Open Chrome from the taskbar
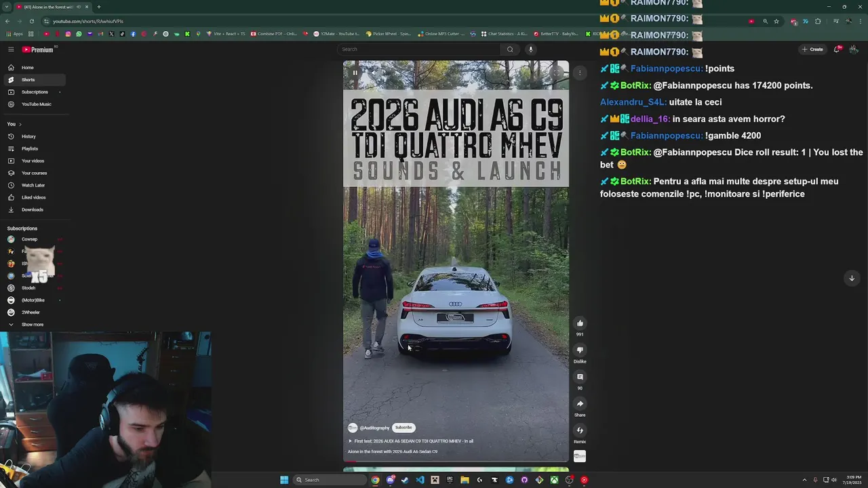 pyautogui.click(x=375, y=480)
